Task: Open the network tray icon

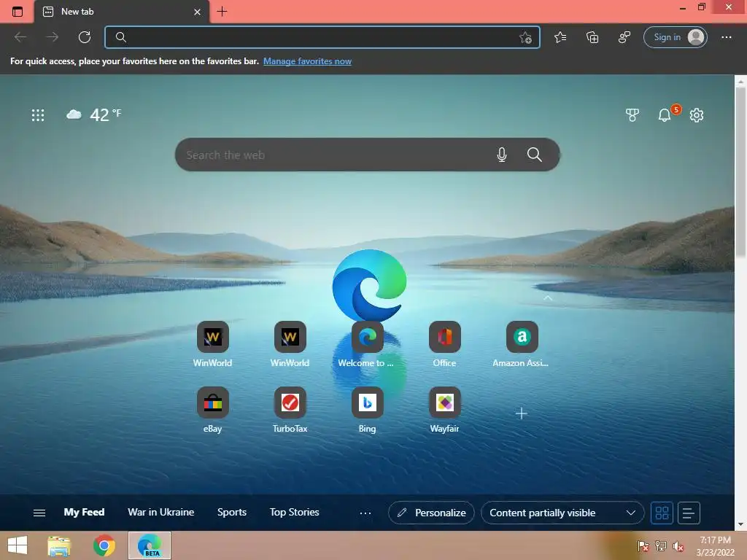Action: [660, 546]
